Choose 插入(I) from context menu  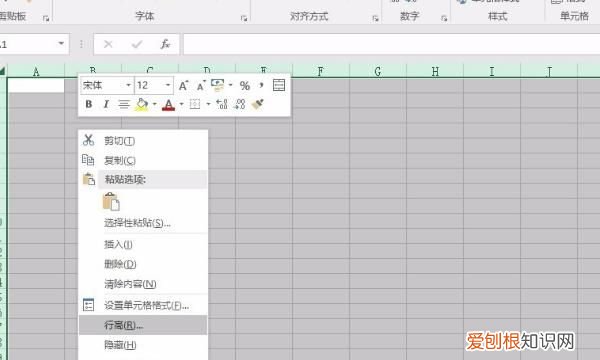143,244
